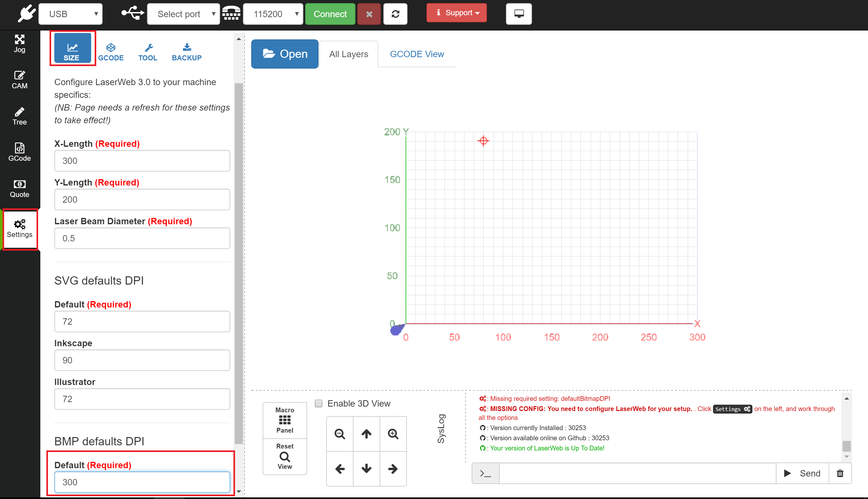Click settings panel scroll-down arrow

239,491
